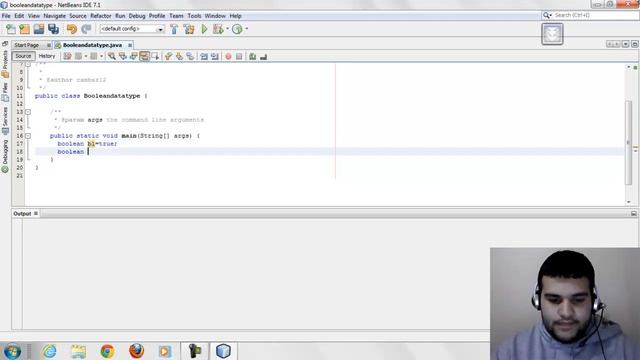Minimize the Output window panel
The height and width of the screenshot is (360, 640).
pyautogui.click(x=633, y=213)
